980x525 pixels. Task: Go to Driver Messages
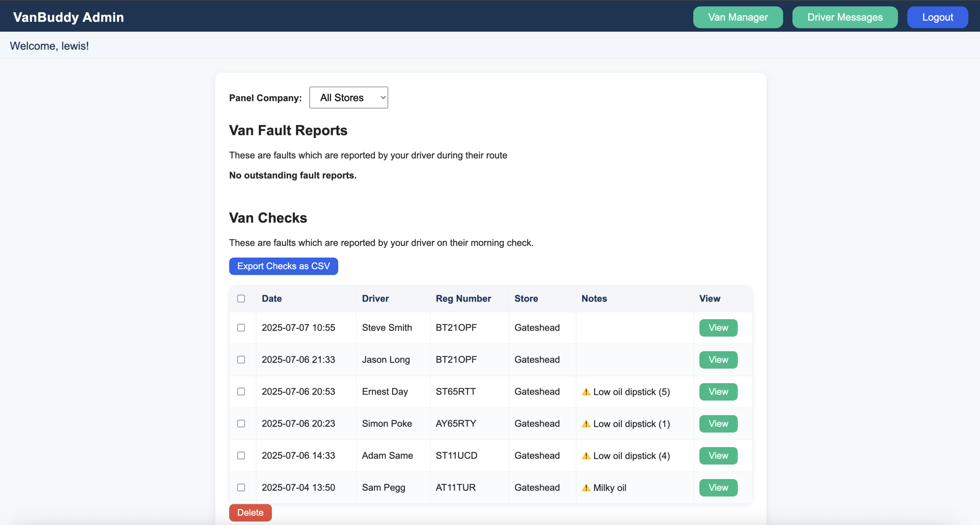pos(845,17)
